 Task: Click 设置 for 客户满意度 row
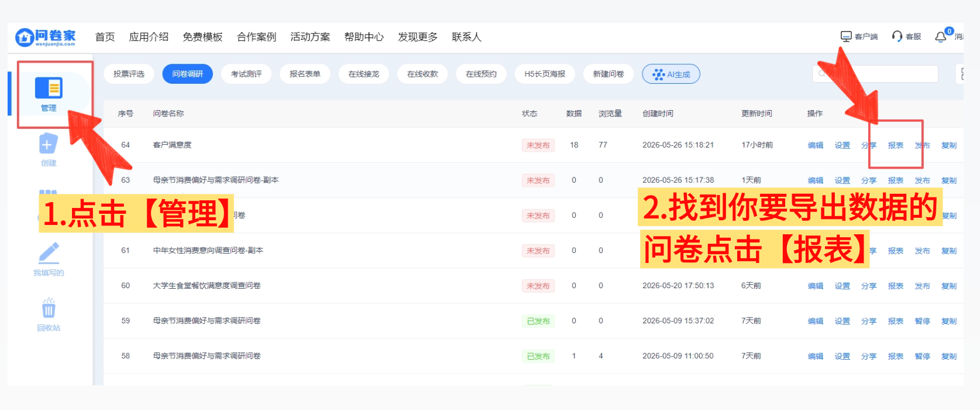[x=843, y=145]
